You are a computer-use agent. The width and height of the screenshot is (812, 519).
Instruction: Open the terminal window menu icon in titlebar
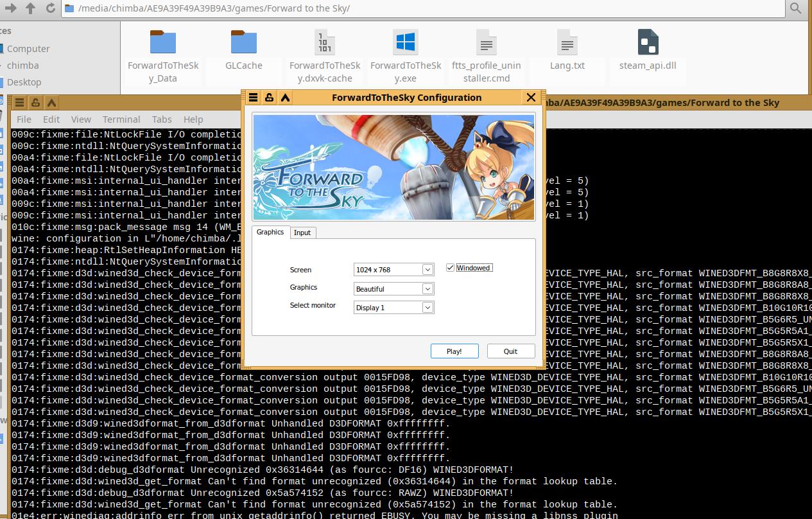click(20, 103)
